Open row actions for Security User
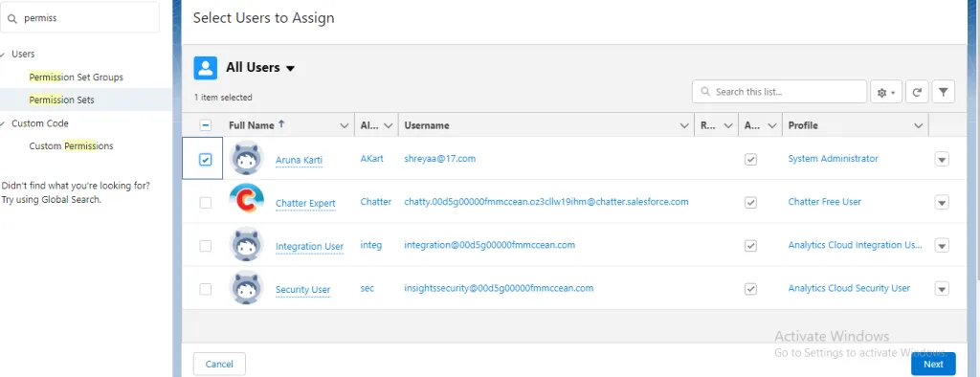Image resolution: width=980 pixels, height=377 pixels. [942, 289]
